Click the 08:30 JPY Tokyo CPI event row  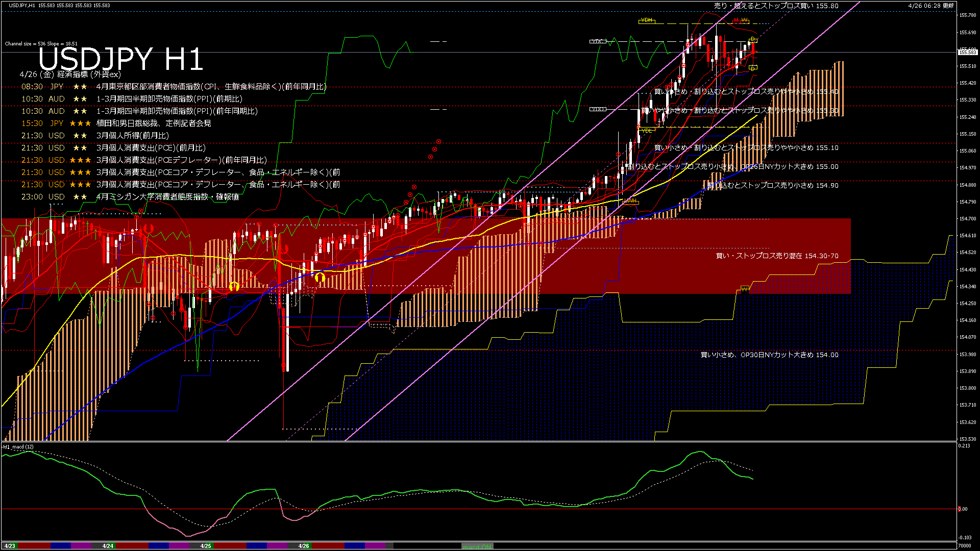pyautogui.click(x=174, y=87)
